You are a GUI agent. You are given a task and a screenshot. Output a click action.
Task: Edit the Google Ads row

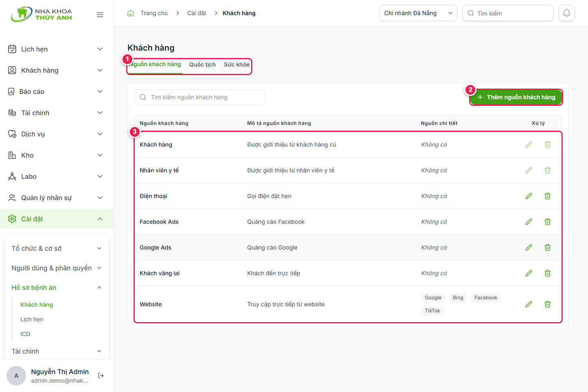[x=529, y=247]
